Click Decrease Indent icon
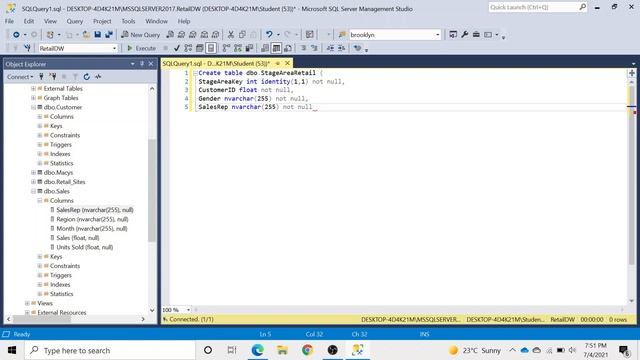Screen dimensions: 640x360 (330, 48)
